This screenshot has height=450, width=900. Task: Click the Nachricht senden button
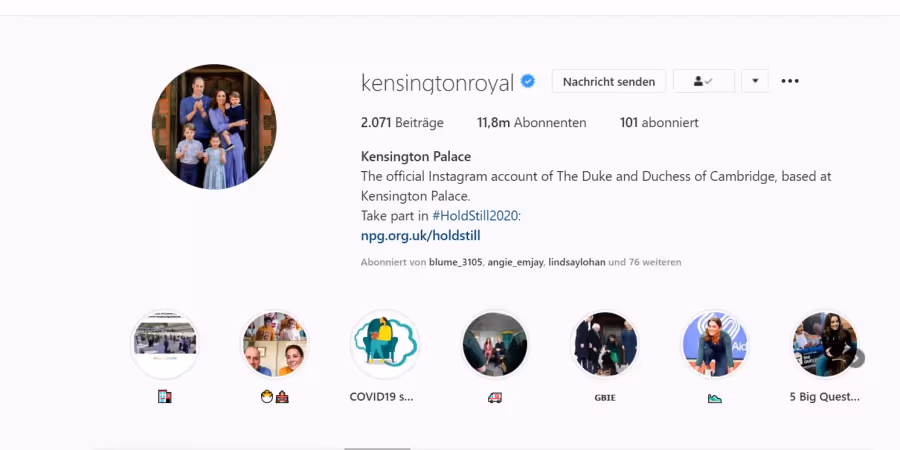[608, 81]
